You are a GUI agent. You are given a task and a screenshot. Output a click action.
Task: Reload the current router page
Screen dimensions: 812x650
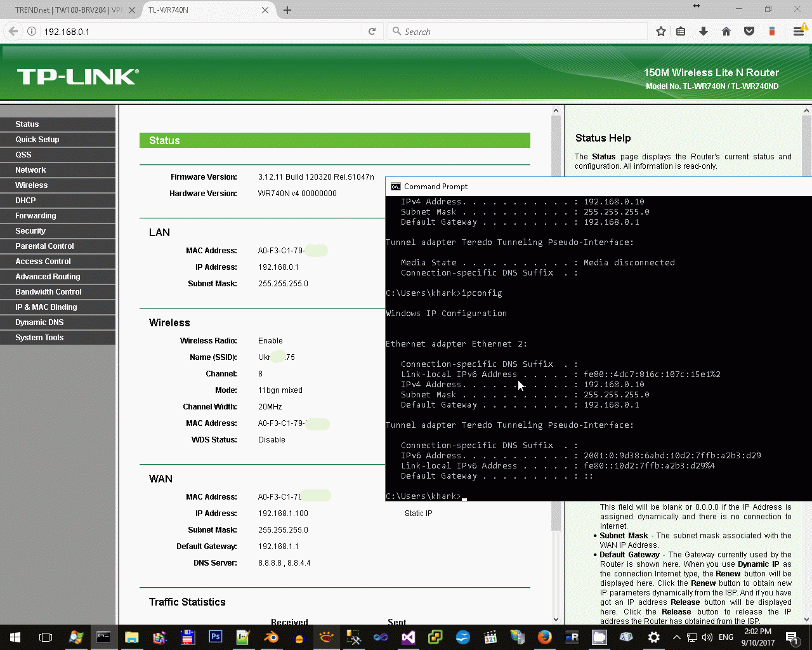click(372, 31)
